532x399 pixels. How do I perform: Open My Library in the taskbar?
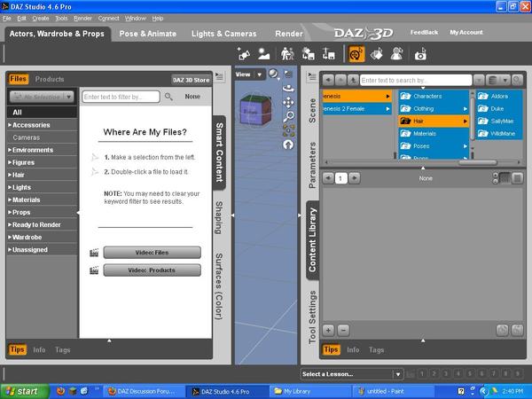[310, 391]
